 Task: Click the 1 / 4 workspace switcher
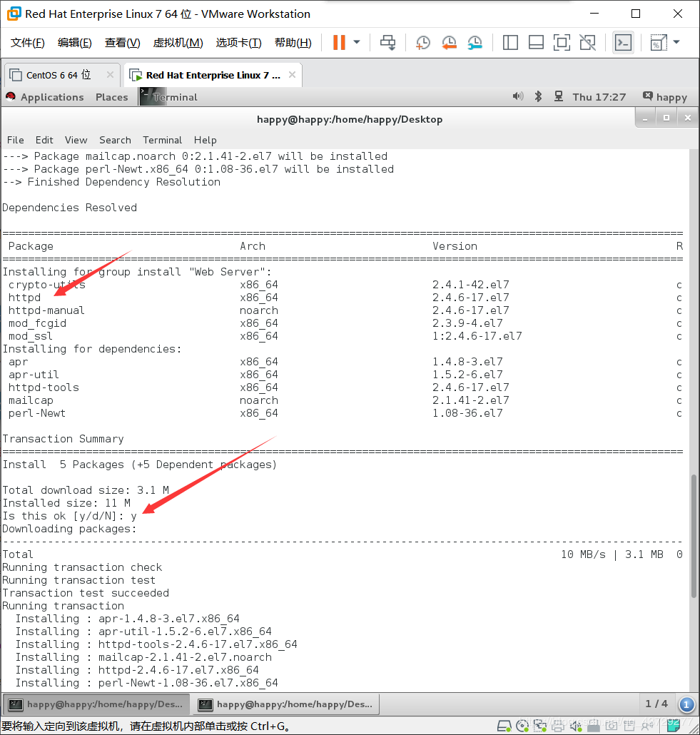coord(656,704)
